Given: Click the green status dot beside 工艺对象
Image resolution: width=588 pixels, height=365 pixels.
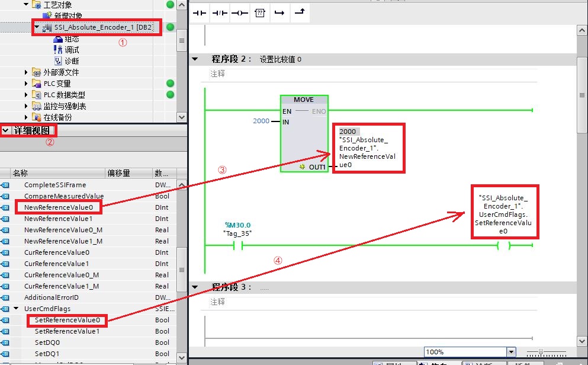Looking at the screenshot, I should coord(171,5).
